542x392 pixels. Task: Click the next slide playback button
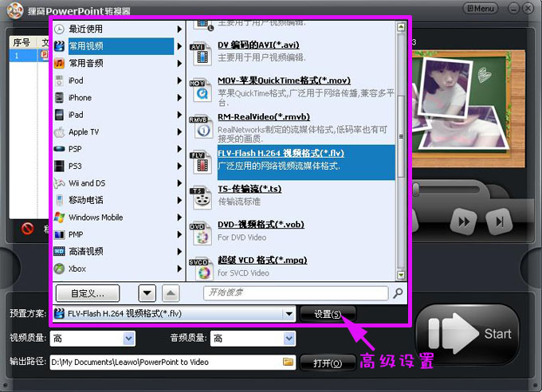click(x=499, y=221)
